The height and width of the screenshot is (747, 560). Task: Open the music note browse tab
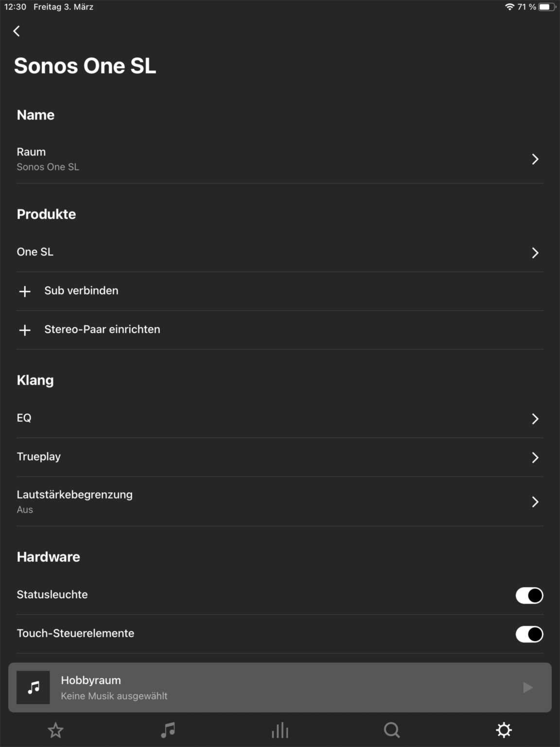tap(168, 730)
